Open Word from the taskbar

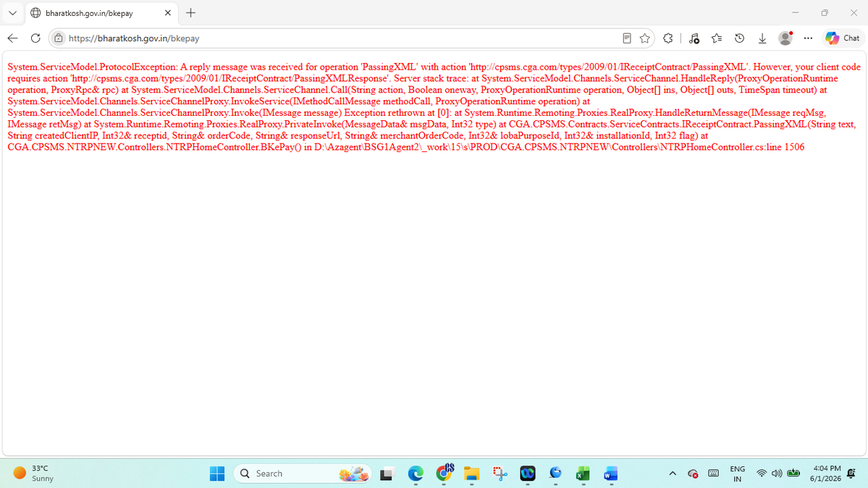610,474
